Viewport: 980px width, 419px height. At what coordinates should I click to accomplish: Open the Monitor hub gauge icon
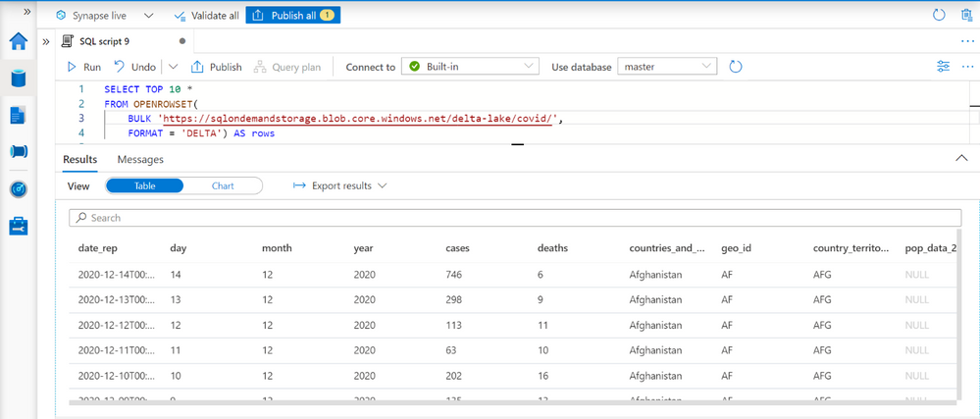click(x=19, y=188)
